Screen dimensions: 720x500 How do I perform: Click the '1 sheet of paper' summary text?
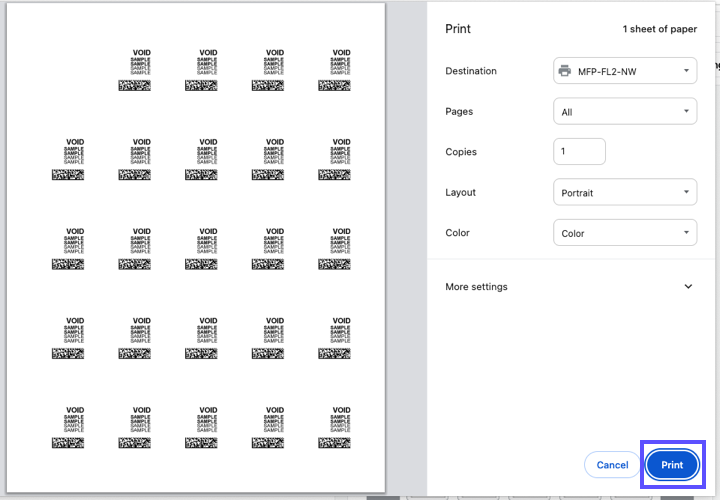point(660,29)
